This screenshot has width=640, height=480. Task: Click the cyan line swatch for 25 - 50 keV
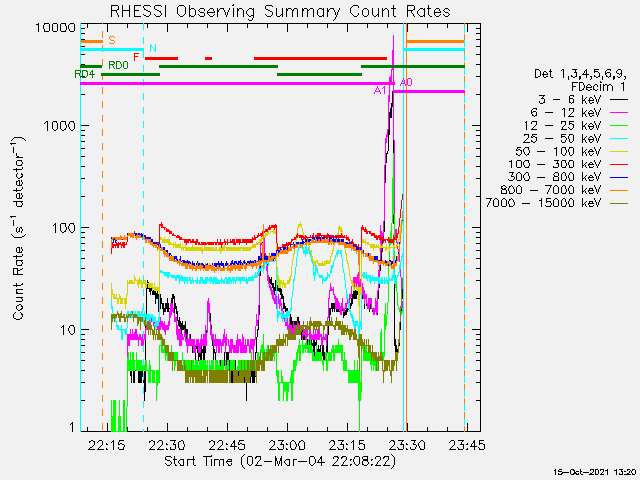619,138
